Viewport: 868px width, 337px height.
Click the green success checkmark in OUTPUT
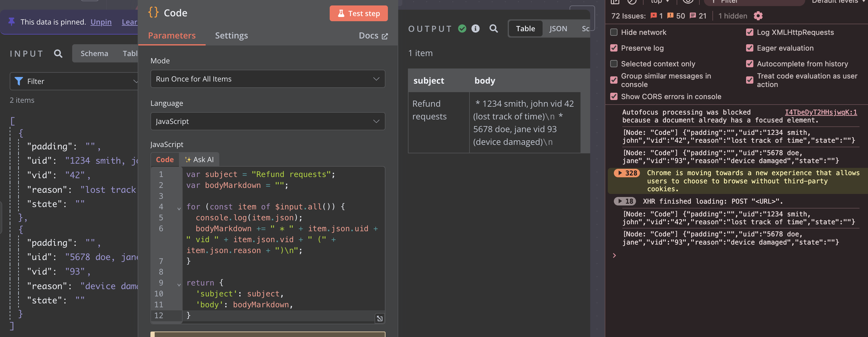point(462,28)
